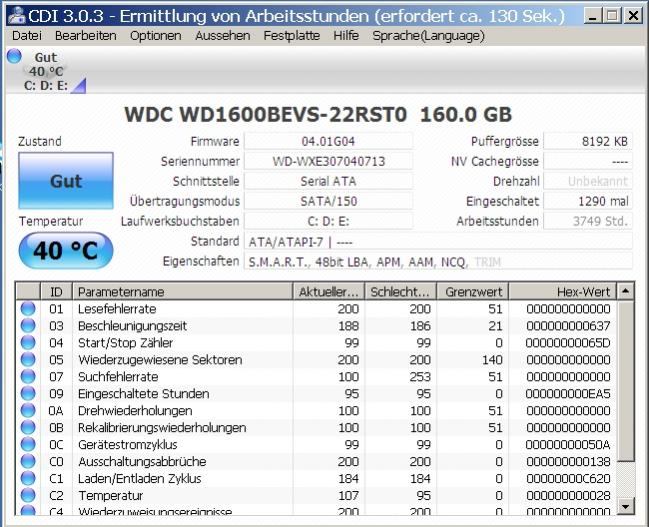
Task: Click the Grenzwert value 140
Action: point(492,360)
